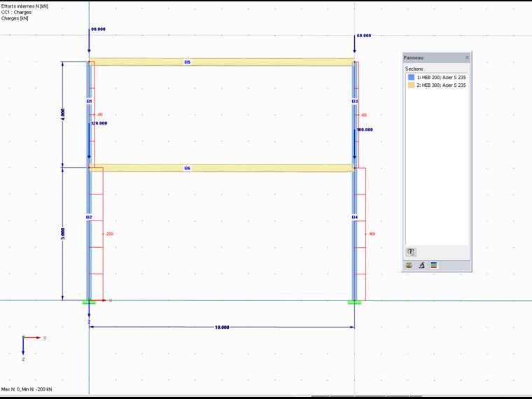Viewport: 532px width, 399px height.
Task: Select column label B1
Action: 89,101
